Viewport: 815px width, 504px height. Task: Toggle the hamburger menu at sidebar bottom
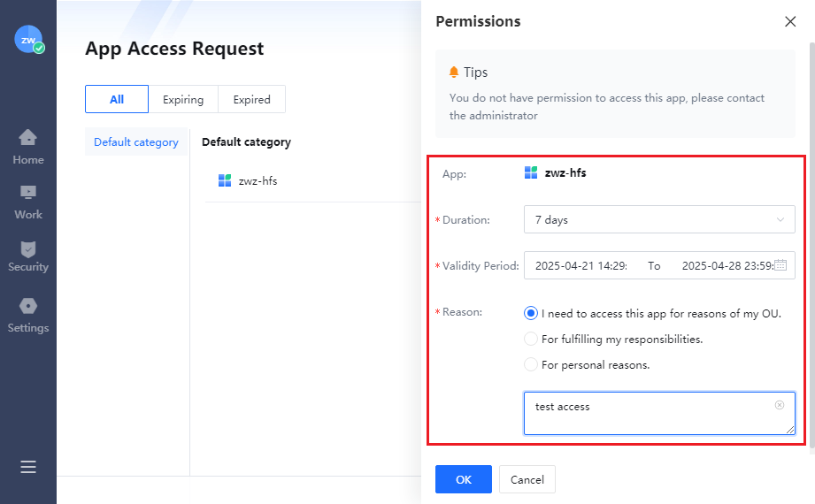[x=28, y=467]
